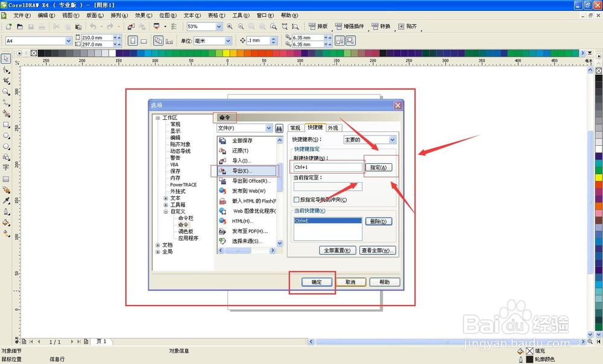Open the 编辑(E) menu
The height and width of the screenshot is (364, 603).
click(x=46, y=16)
